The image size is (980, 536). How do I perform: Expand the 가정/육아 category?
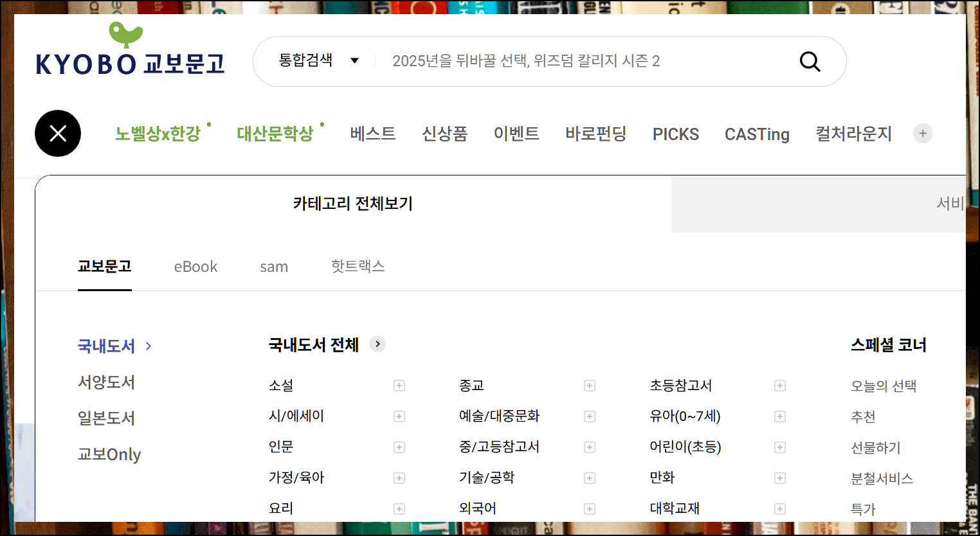click(399, 478)
